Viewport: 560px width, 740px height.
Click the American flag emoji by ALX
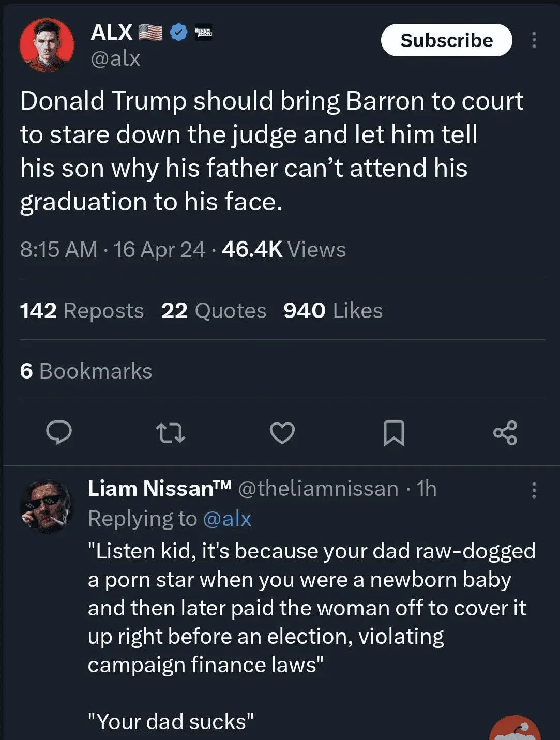click(150, 33)
